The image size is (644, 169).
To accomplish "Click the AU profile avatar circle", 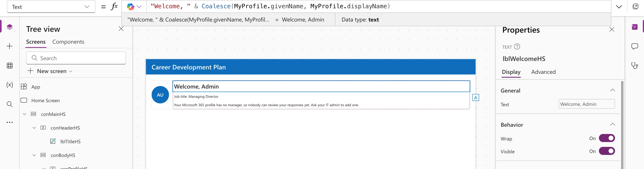I will click(160, 95).
